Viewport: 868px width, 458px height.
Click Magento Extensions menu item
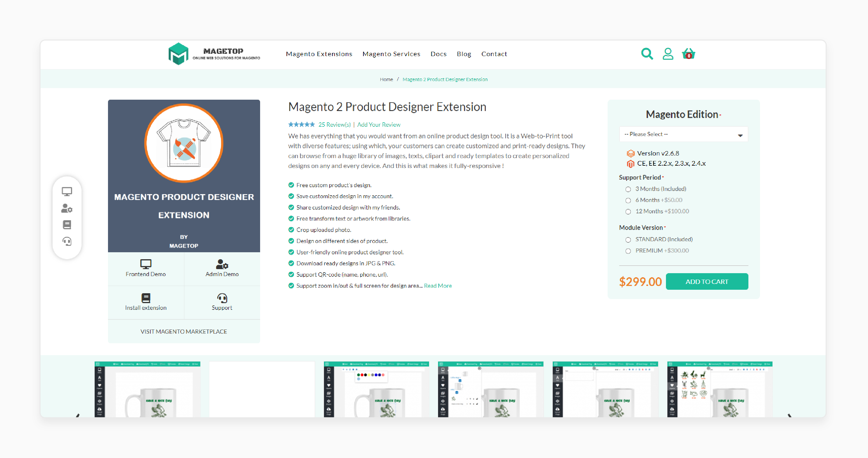point(319,53)
